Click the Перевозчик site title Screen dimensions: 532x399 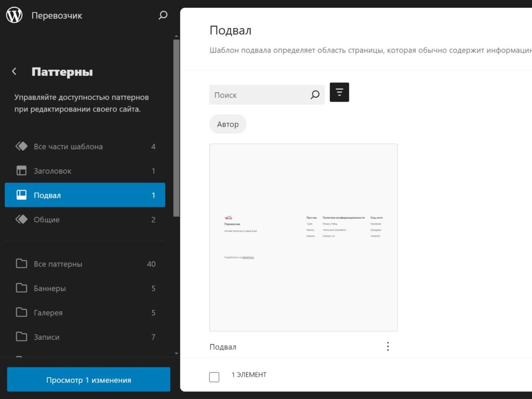[57, 16]
